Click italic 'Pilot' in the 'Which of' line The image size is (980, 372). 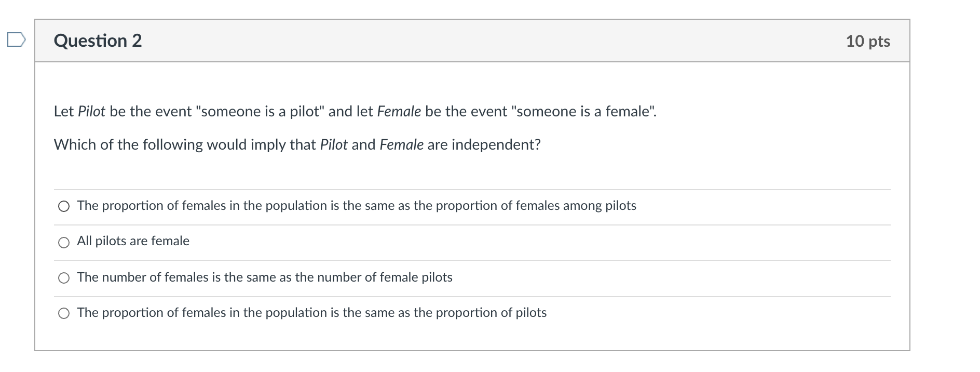pos(334,144)
